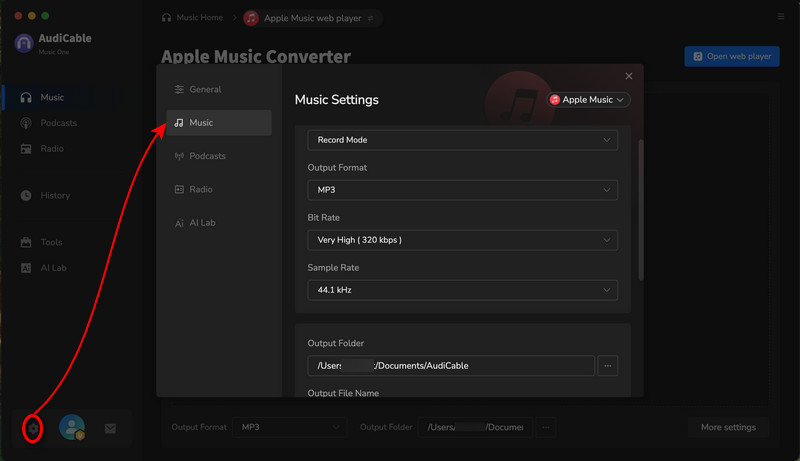Open the Apple Music source dropdown
800x461 pixels.
(x=588, y=100)
